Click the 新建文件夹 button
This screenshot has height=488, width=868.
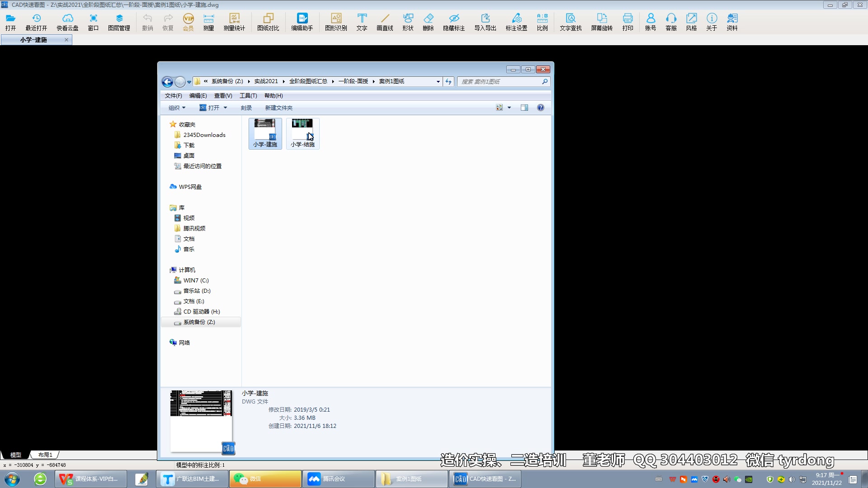278,108
